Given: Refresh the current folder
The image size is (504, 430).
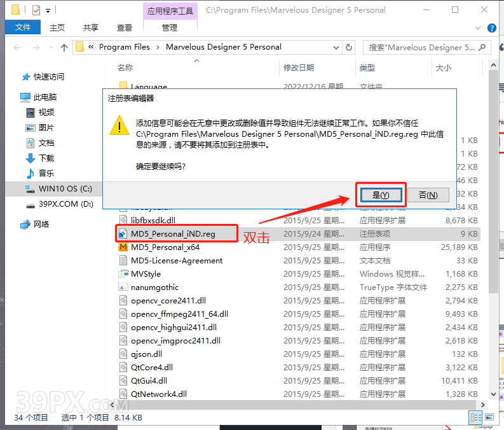Looking at the screenshot, I should pyautogui.click(x=349, y=48).
